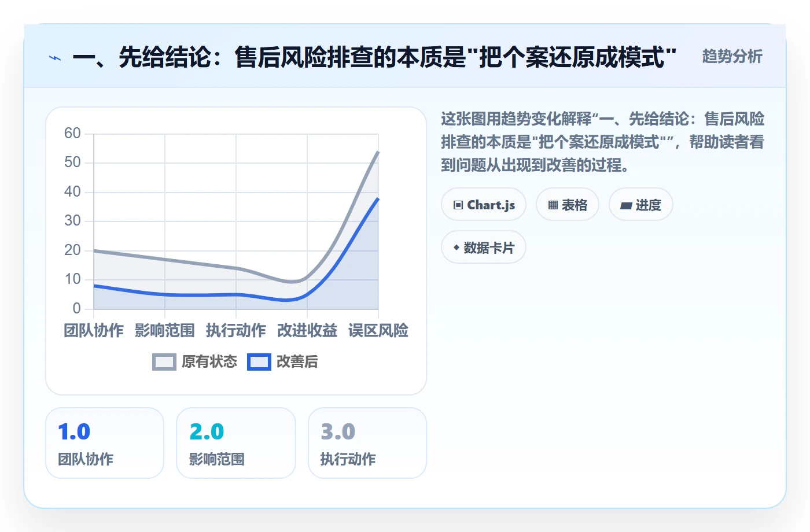
Task: Click the section title 一、先给结论
Action: [374, 57]
